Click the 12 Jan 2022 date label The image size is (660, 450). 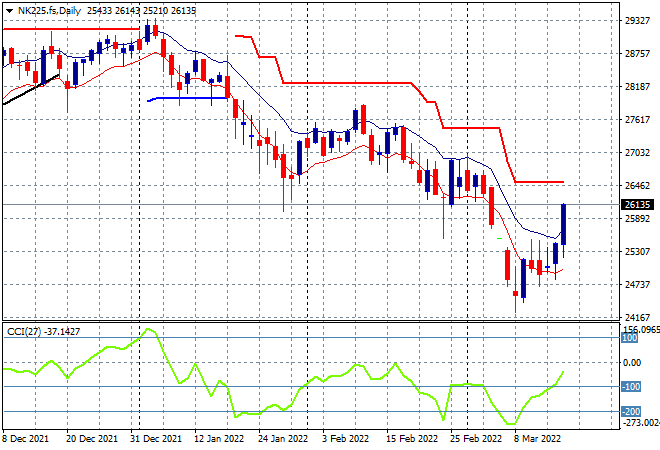[219, 439]
